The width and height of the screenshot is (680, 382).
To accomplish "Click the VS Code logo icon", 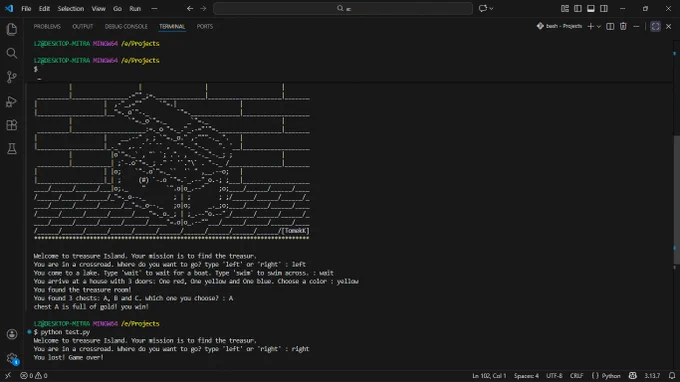I will [x=9, y=8].
